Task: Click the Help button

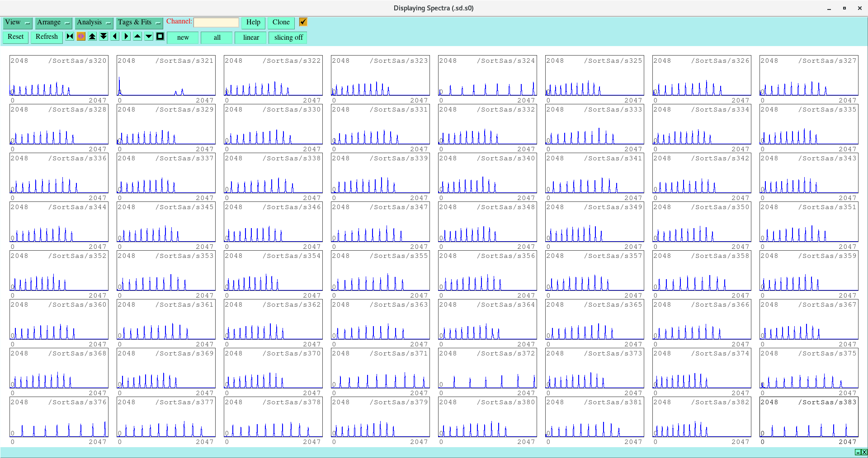Action: tap(253, 23)
